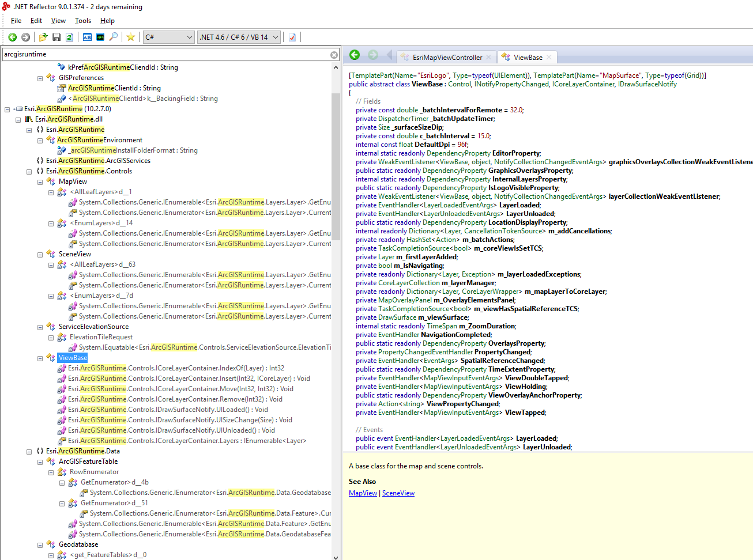Clear the arcgisruntime search box
The image size is (753, 560).
334,55
